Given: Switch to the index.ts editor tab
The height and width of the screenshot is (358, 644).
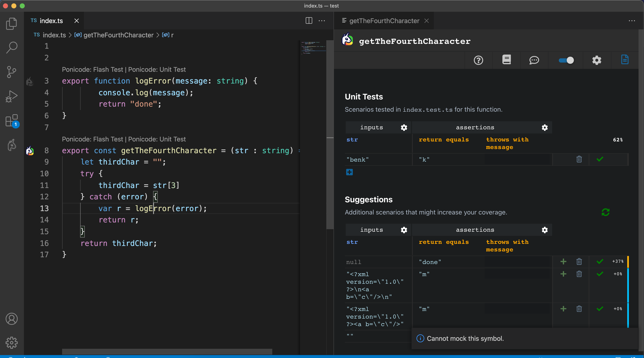Looking at the screenshot, I should point(51,21).
